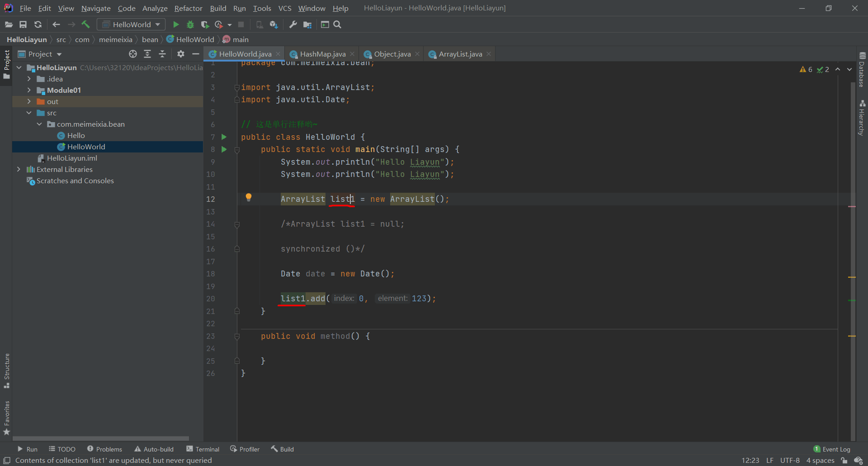Viewport: 868px width, 466px height.
Task: Click the Project panel horizontal scrollbar
Action: tap(100, 438)
